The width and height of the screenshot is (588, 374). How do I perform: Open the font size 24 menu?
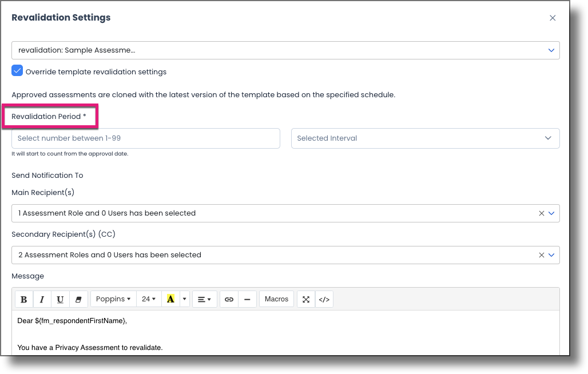[148, 299]
